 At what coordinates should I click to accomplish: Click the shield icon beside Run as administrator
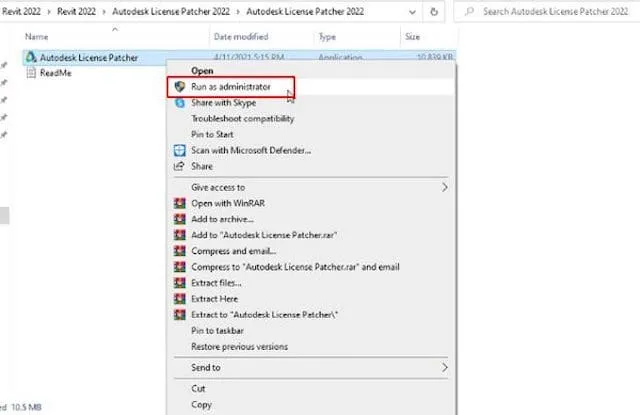(180, 87)
